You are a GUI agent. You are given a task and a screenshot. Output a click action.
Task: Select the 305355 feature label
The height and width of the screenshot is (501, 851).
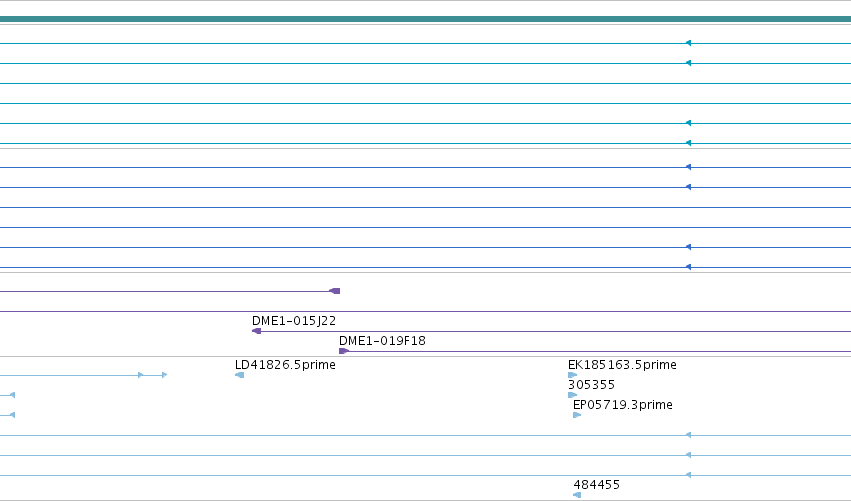click(x=591, y=385)
